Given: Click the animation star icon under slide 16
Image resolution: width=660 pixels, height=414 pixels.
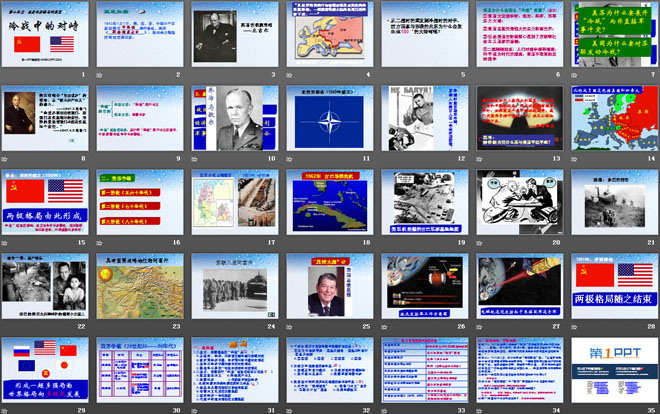Looking at the screenshot, I should 99,243.
